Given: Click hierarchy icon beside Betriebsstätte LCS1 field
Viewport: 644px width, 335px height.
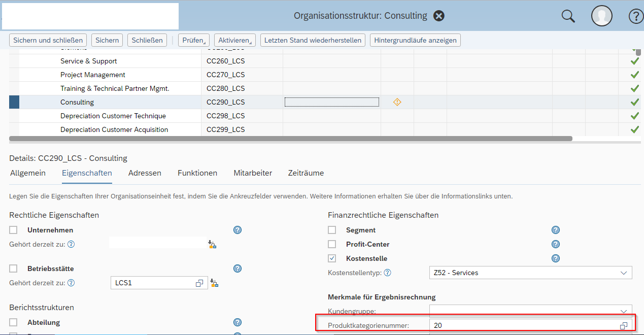Looking at the screenshot, I should 213,283.
